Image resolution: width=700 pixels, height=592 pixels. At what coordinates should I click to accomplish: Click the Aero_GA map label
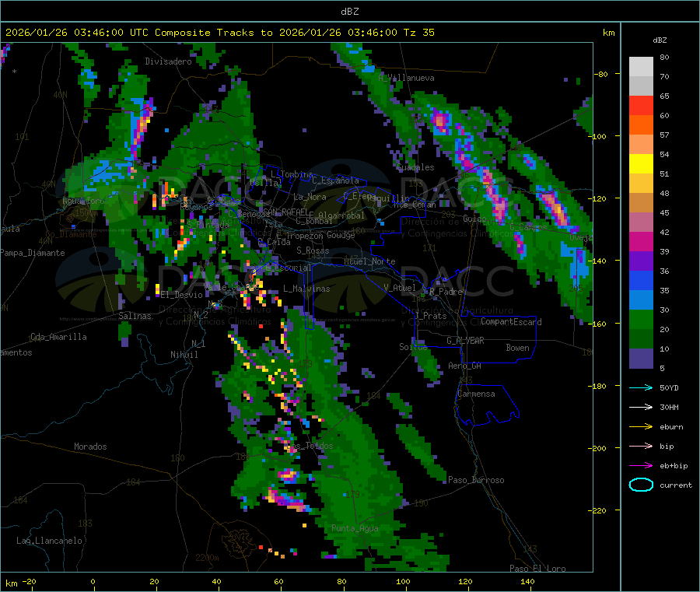pyautogui.click(x=465, y=366)
